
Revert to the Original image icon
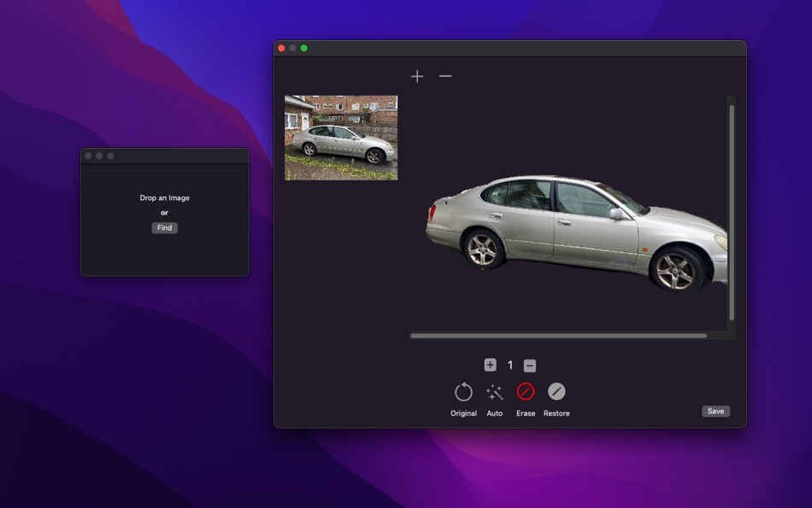(463, 392)
